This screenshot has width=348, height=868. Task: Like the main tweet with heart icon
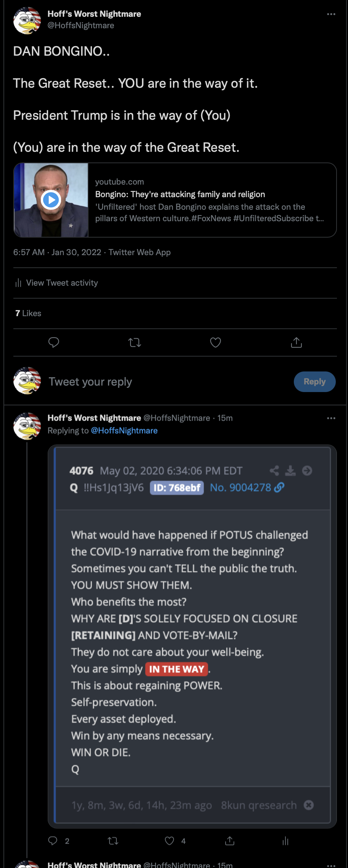216,342
